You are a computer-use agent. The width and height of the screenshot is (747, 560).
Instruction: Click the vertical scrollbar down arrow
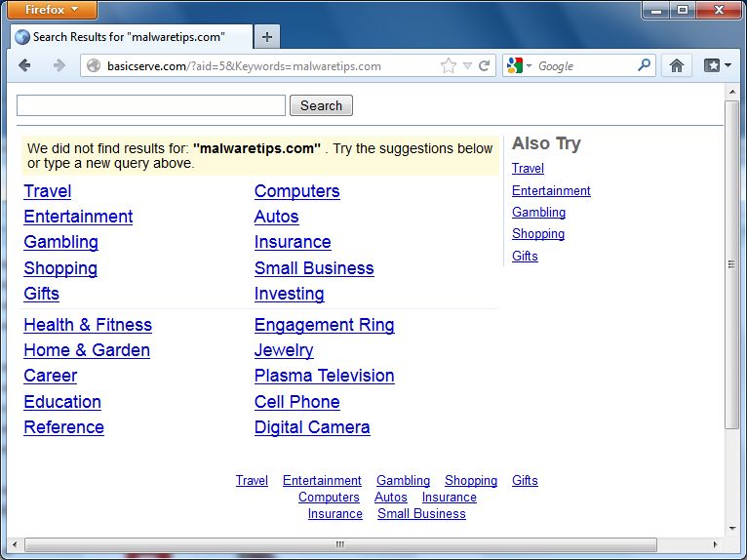coord(732,528)
